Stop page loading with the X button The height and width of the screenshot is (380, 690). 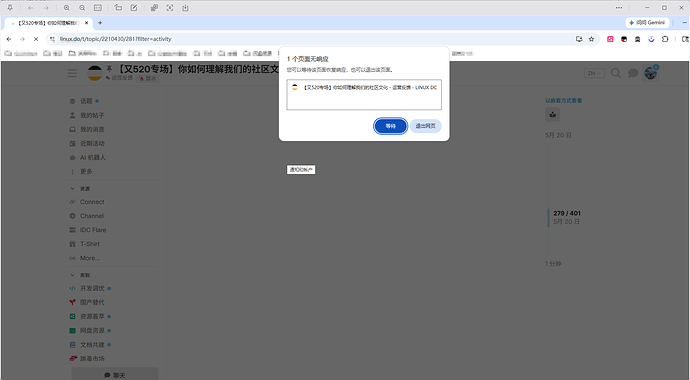(36, 39)
